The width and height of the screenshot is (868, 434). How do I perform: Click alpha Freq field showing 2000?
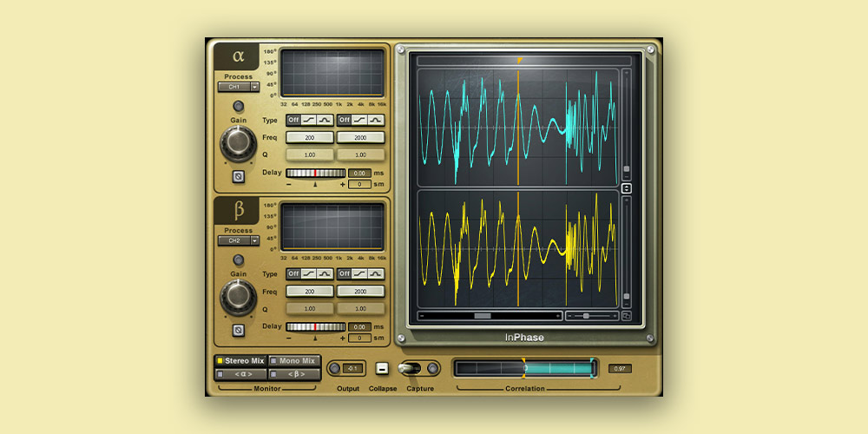(360, 138)
